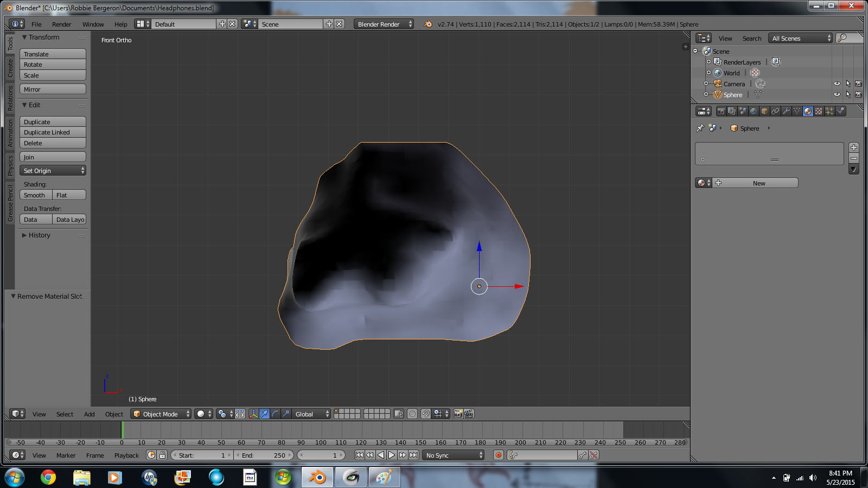
Task: Open the Material properties tab
Action: [808, 111]
